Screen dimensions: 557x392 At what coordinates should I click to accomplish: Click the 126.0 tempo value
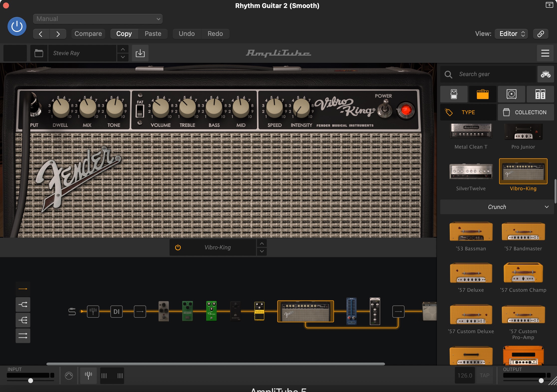[465, 376]
